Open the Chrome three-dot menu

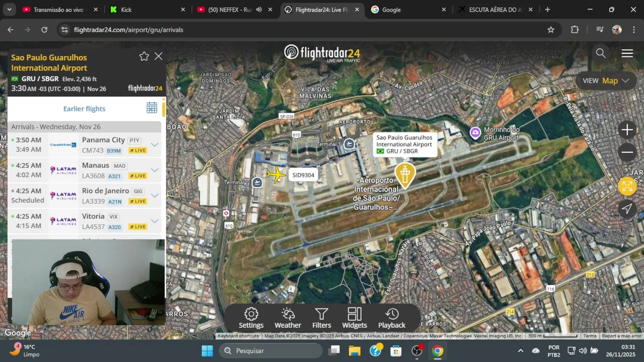pos(633,30)
